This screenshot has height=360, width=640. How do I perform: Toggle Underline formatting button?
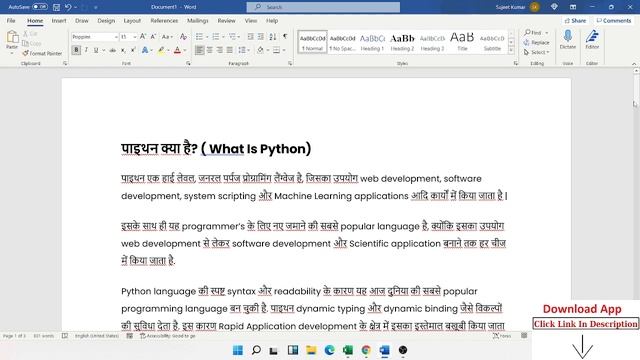pos(96,50)
